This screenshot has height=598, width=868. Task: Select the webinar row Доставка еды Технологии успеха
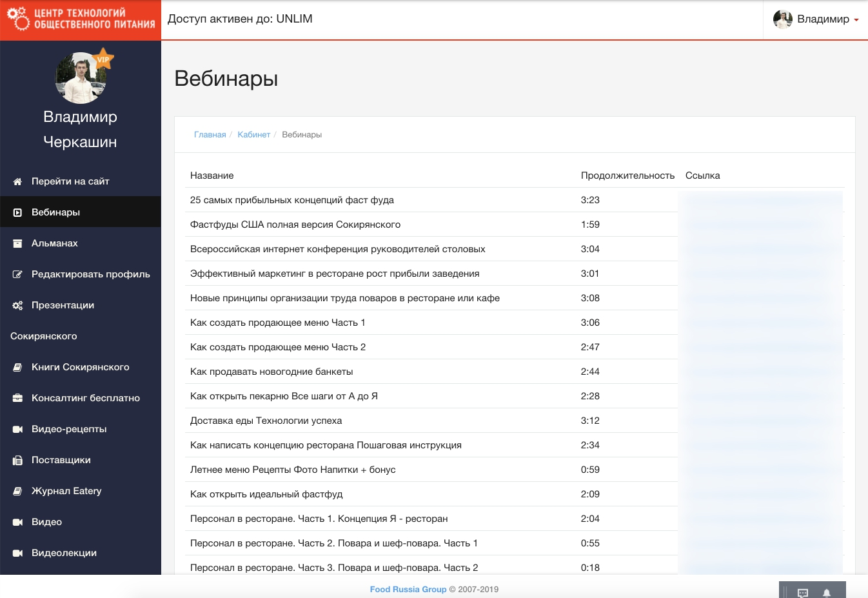(x=266, y=421)
